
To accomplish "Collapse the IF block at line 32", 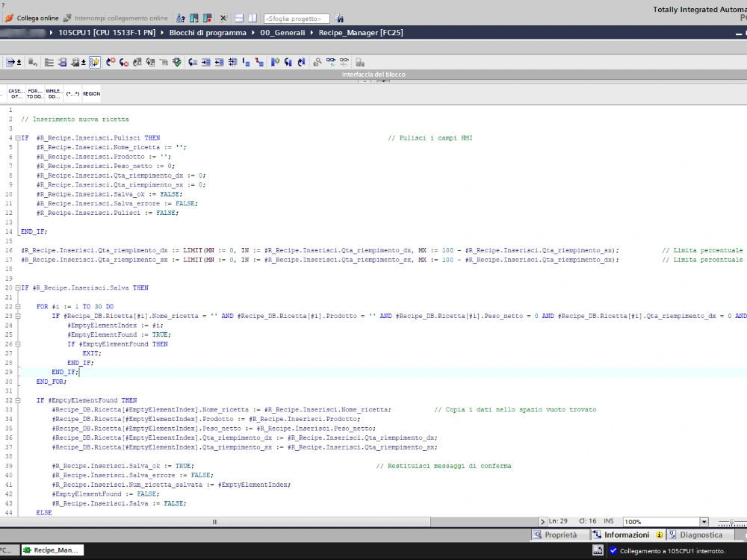I will tap(18, 400).
